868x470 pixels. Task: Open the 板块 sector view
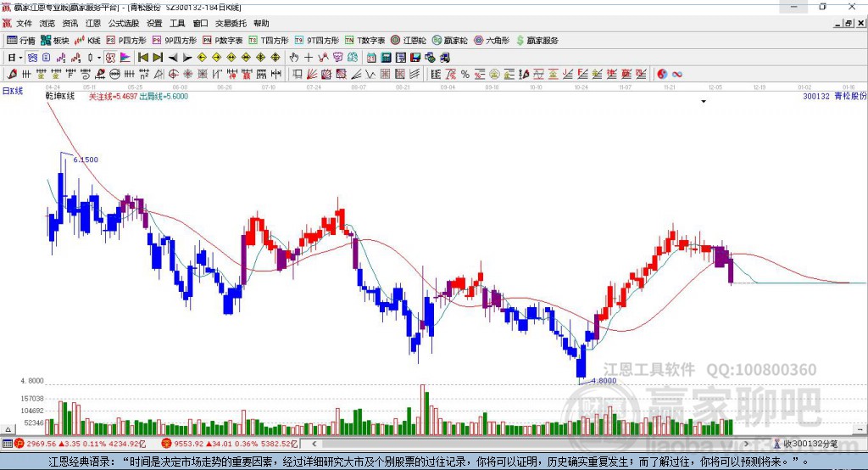point(55,41)
